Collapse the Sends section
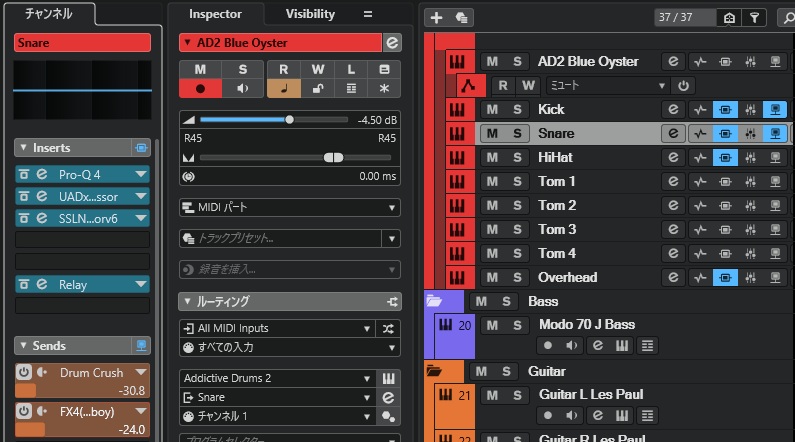This screenshot has height=442, width=795. 23,346
